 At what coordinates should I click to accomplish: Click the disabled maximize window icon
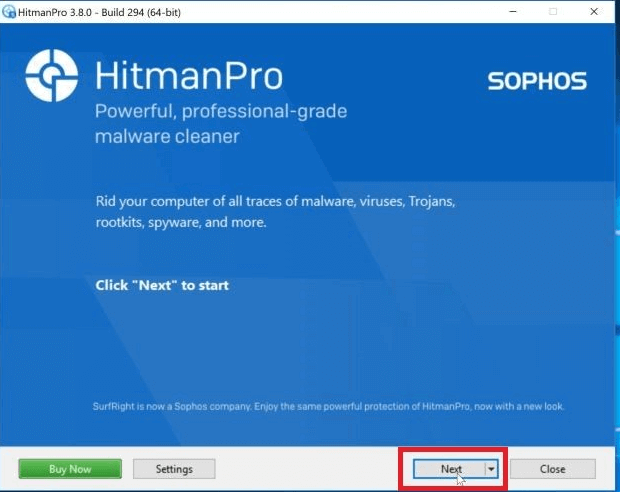(x=553, y=12)
